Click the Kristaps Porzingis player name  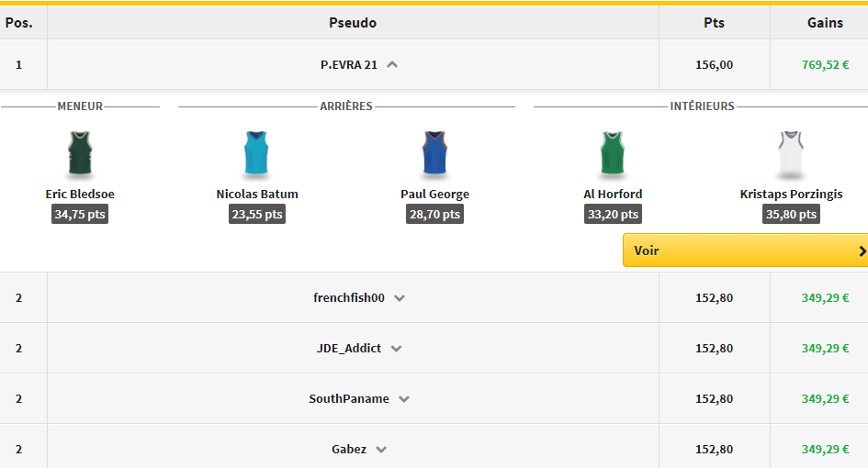point(791,195)
